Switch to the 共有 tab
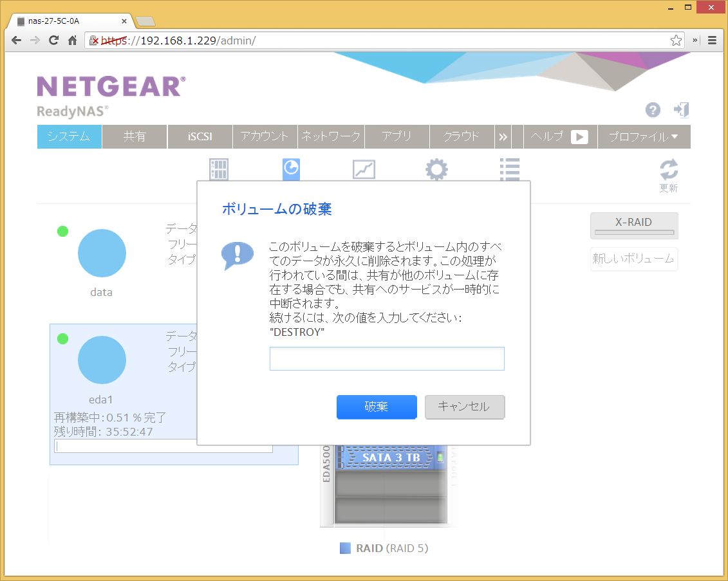 point(135,136)
